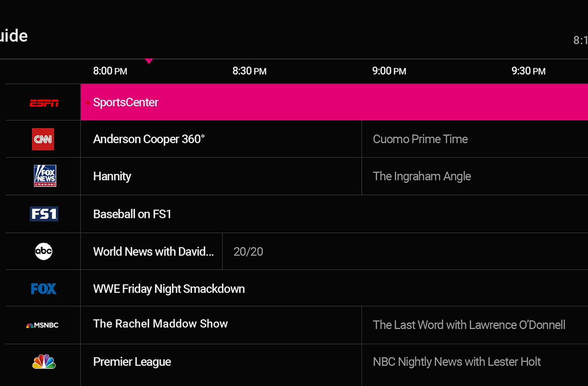Select the CNN channel logo
This screenshot has height=386, width=588.
pyautogui.click(x=43, y=139)
